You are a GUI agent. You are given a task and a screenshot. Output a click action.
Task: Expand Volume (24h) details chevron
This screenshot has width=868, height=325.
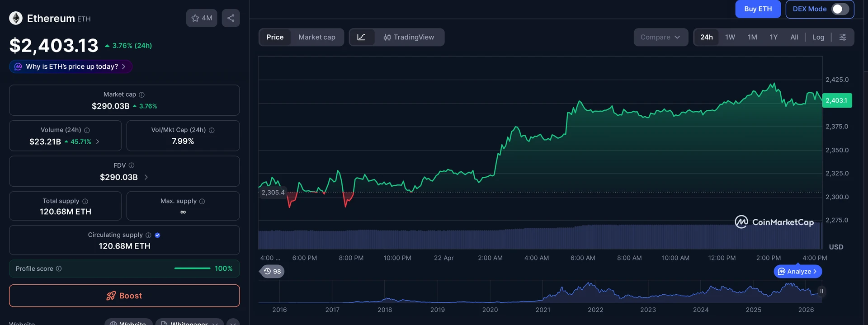98,141
